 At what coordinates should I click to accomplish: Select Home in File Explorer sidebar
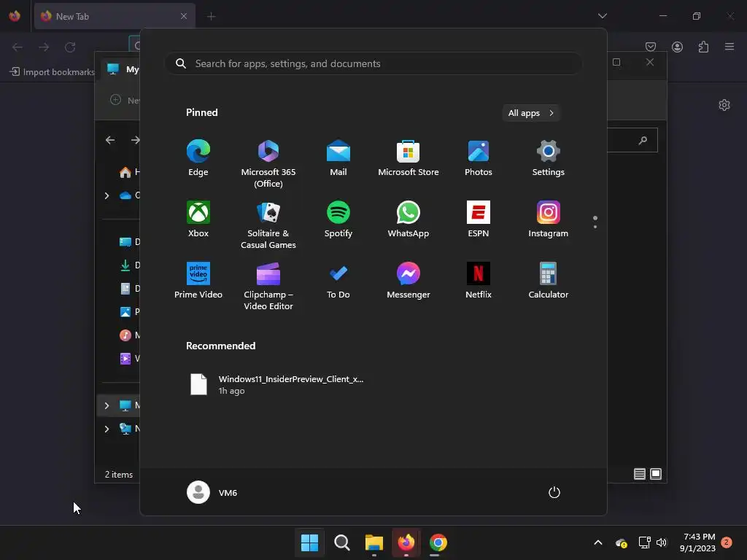click(x=129, y=172)
